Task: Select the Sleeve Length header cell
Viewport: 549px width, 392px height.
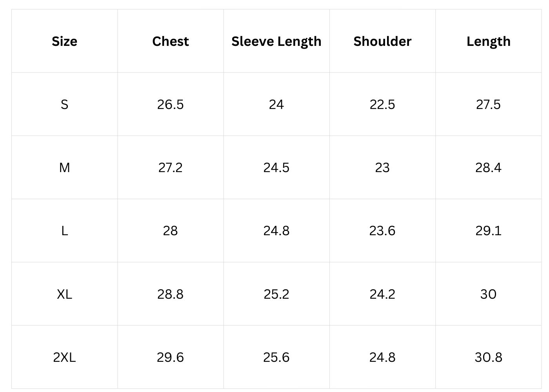Action: coord(276,41)
